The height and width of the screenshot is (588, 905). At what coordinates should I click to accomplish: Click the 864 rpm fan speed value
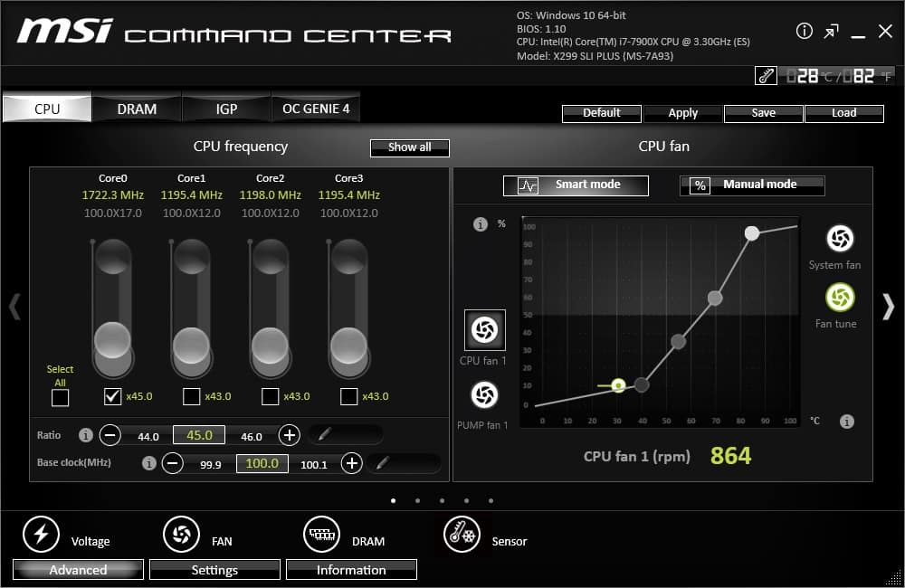tap(730, 456)
